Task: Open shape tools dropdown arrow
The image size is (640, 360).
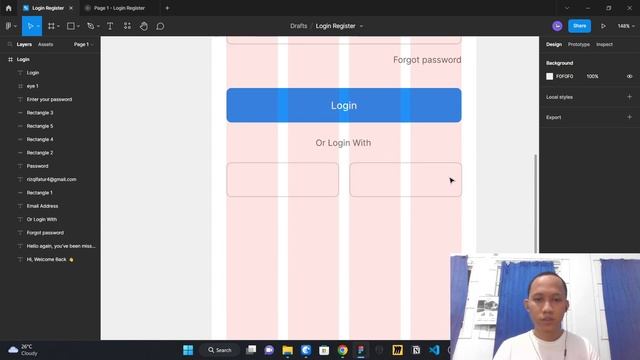Action: [x=78, y=27]
